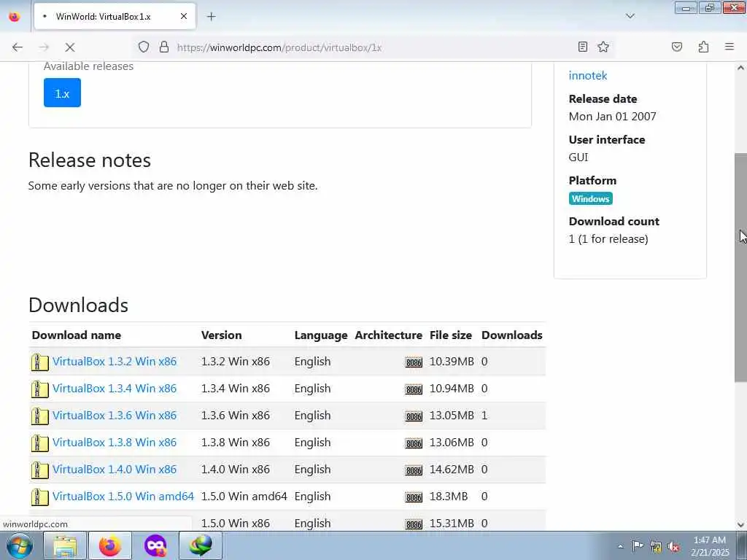
Task: Open VirtualBox 1.3.6 Win x86 download
Action: point(115,415)
